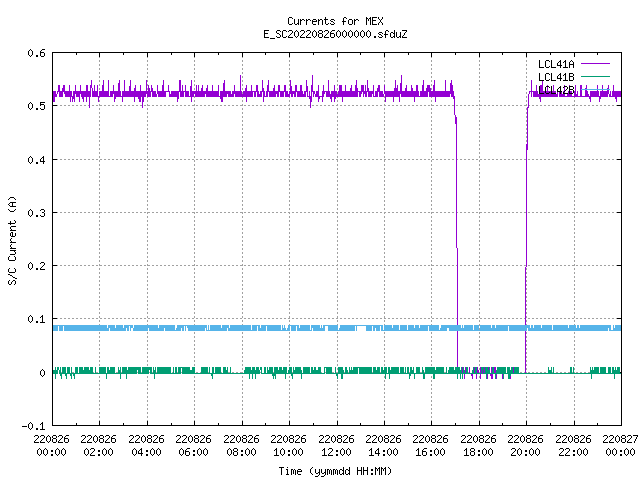
Task: Click the blue LCL42B trace near 0.08 A
Action: coord(337,328)
